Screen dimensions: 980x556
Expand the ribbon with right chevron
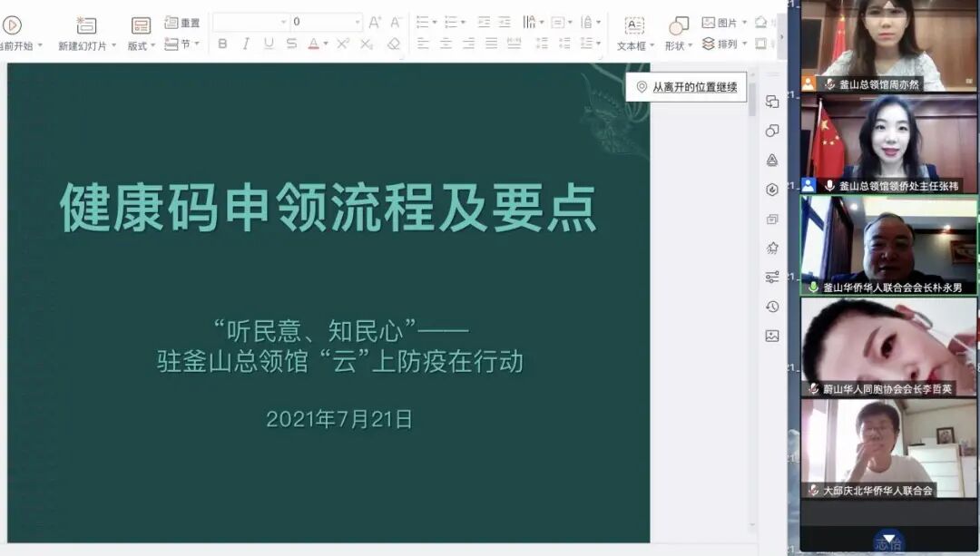(781, 36)
